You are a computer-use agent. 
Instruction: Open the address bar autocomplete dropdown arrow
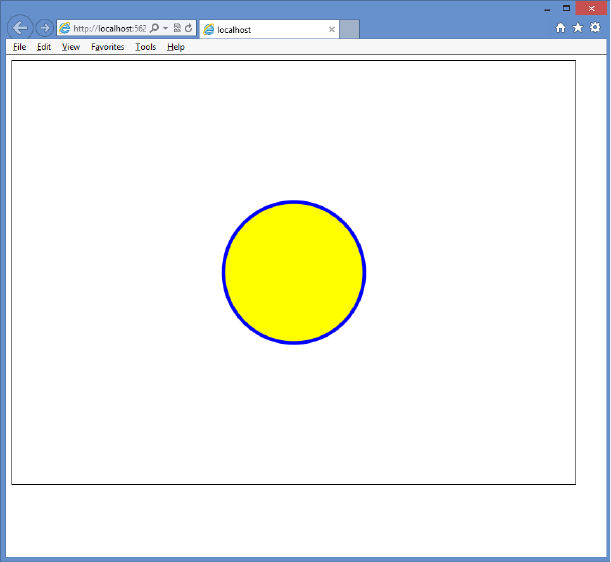coord(166,28)
